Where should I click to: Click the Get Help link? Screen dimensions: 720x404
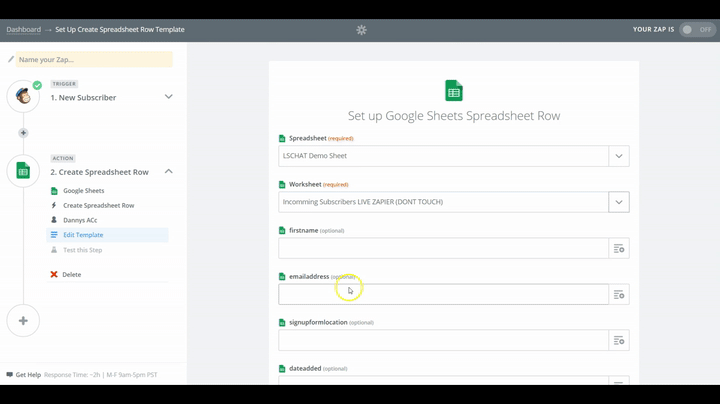[28, 375]
